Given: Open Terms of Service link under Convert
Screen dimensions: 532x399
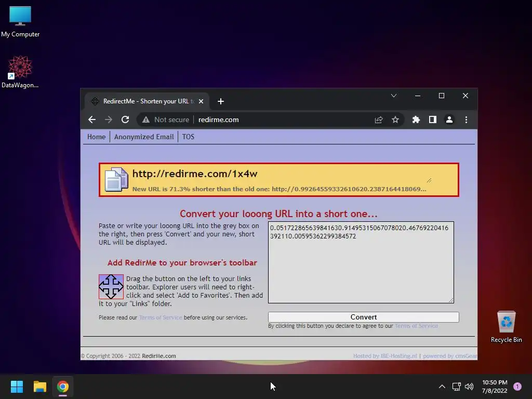Looking at the screenshot, I should tap(416, 326).
